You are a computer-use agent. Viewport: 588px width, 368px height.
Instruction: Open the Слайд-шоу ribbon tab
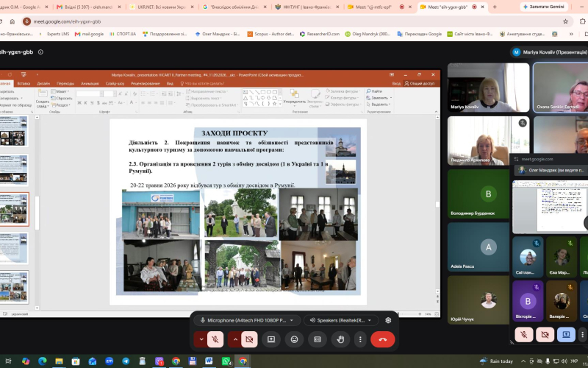click(x=115, y=83)
